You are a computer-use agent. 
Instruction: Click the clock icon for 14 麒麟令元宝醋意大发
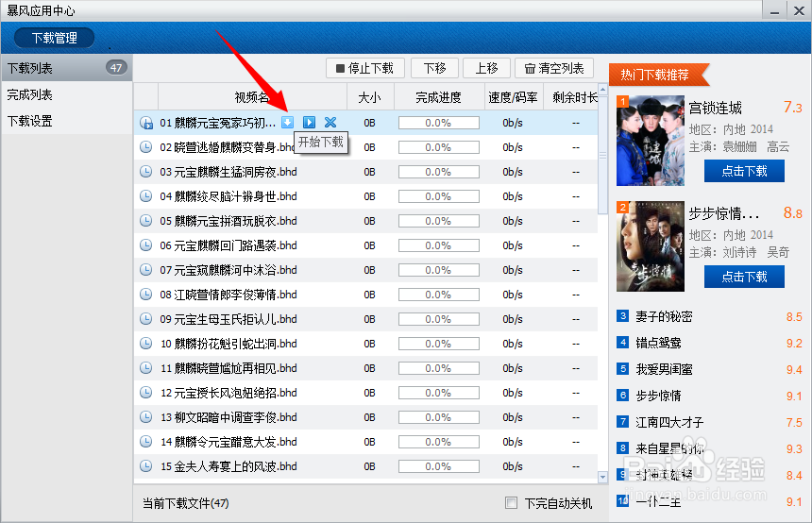tap(146, 442)
